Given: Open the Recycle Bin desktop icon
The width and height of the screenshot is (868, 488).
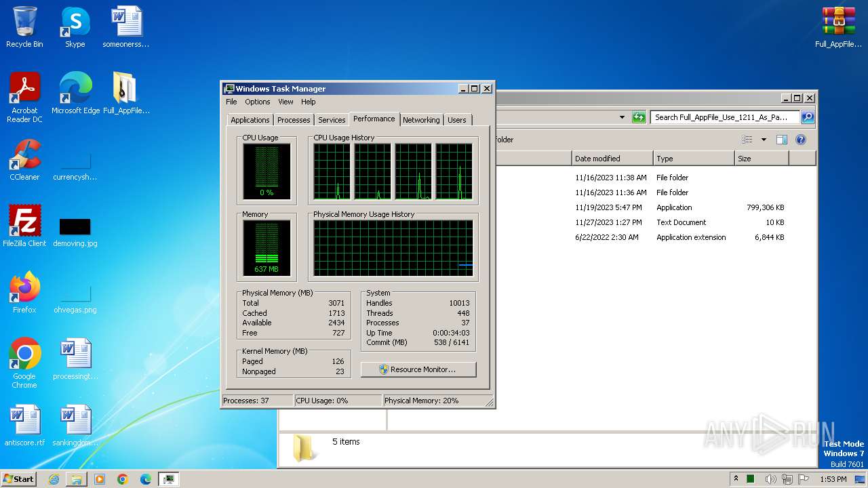Looking at the screenshot, I should [24, 27].
